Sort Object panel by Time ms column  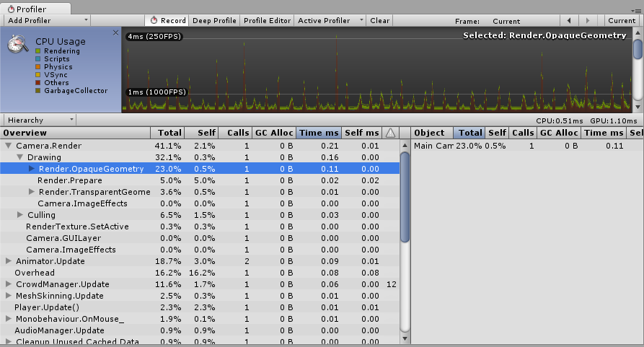(x=604, y=133)
